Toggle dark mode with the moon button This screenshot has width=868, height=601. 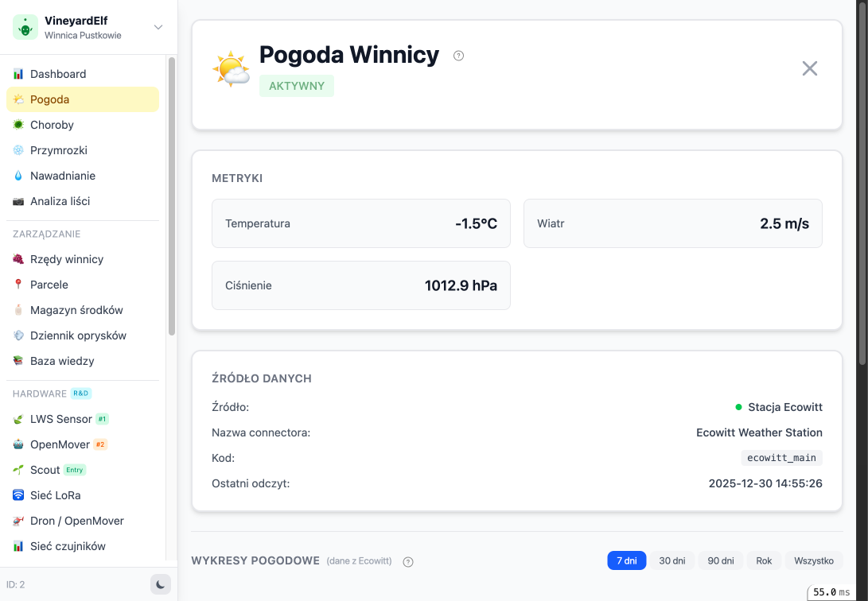click(x=161, y=584)
